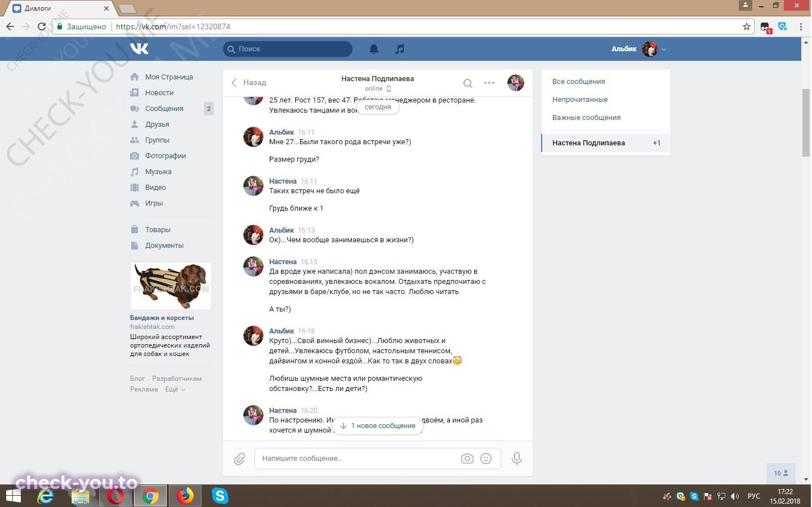Expand Ещё footer dropdown
Viewport: 812px width, 507px height.
point(175,389)
